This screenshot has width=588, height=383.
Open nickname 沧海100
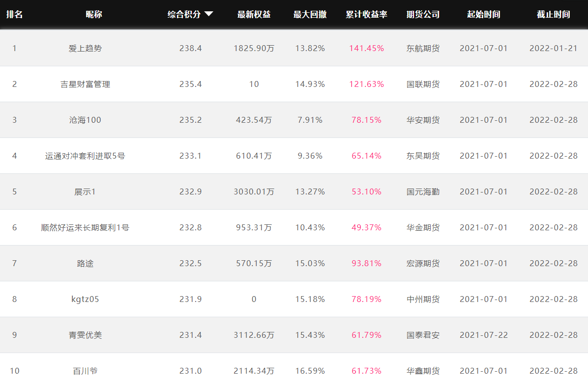pyautogui.click(x=85, y=120)
